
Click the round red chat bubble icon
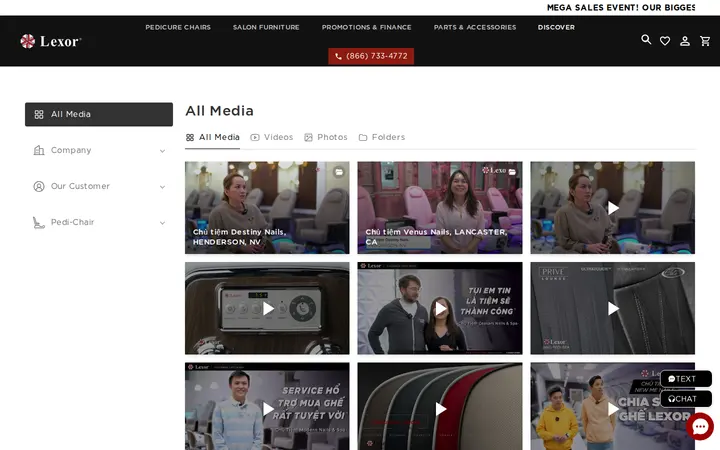[x=700, y=427]
